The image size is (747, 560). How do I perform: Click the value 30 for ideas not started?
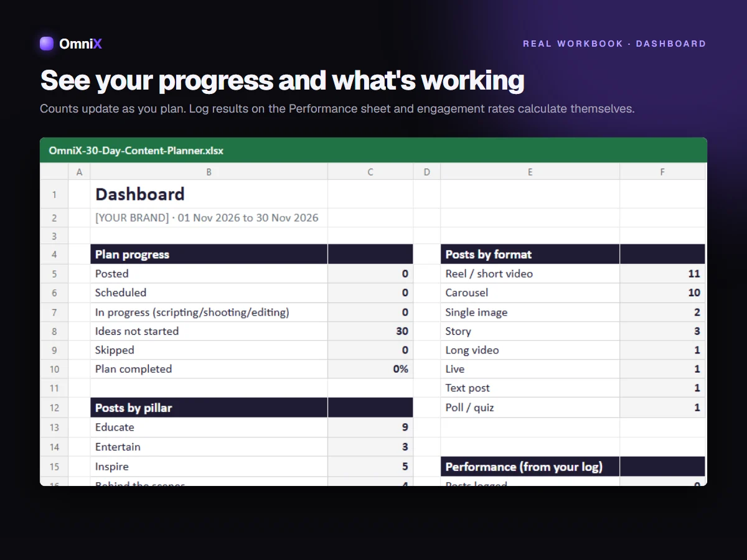[370, 331]
